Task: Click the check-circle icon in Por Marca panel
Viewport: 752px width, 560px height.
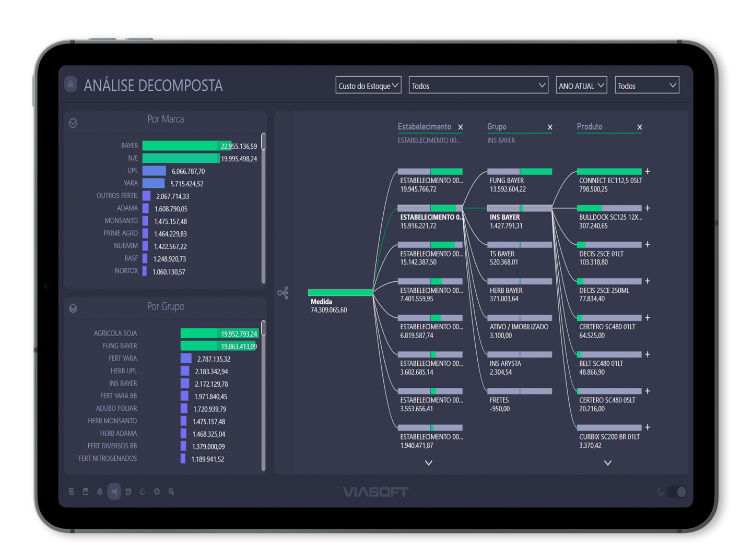Action: (x=73, y=123)
